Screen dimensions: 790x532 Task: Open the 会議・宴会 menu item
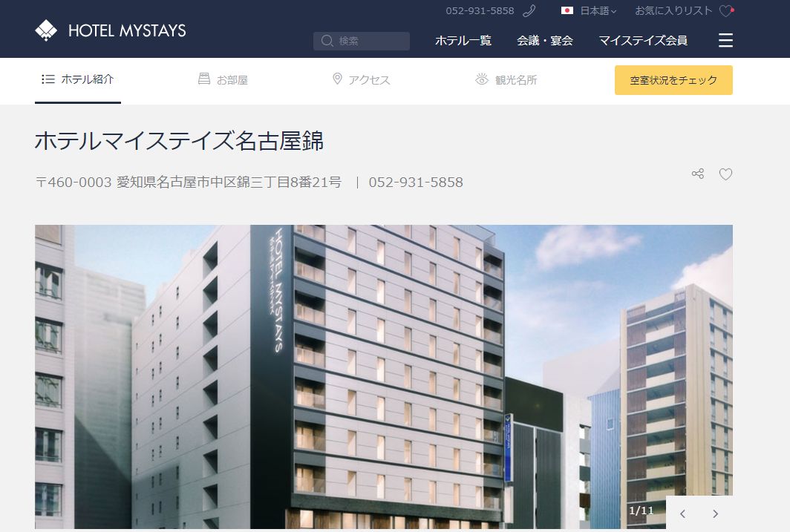pos(545,40)
